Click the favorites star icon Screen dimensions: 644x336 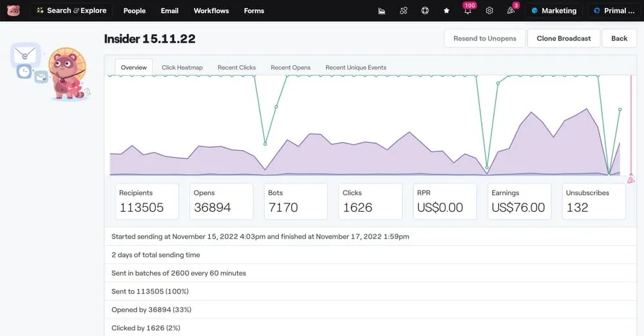446,11
